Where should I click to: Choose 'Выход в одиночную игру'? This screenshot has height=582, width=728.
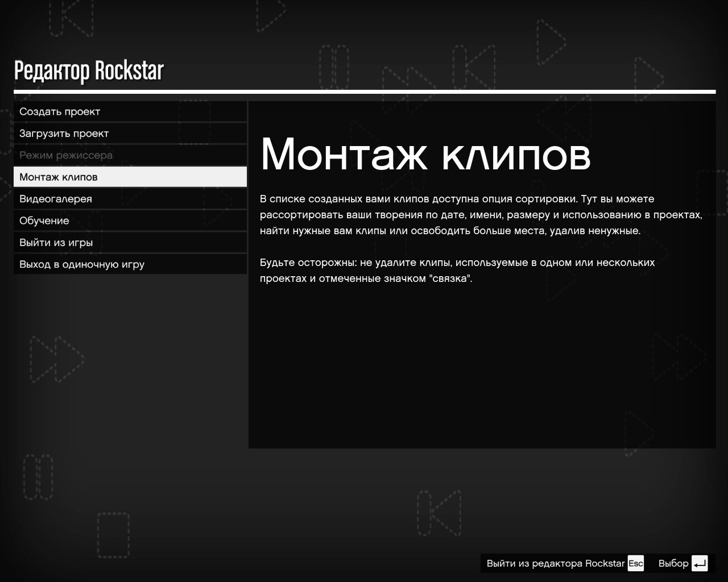click(130, 264)
